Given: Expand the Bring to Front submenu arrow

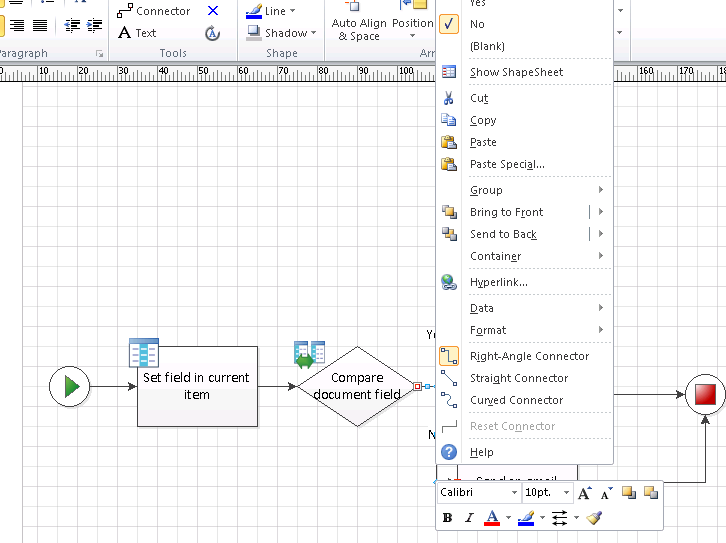Looking at the screenshot, I should (x=601, y=212).
